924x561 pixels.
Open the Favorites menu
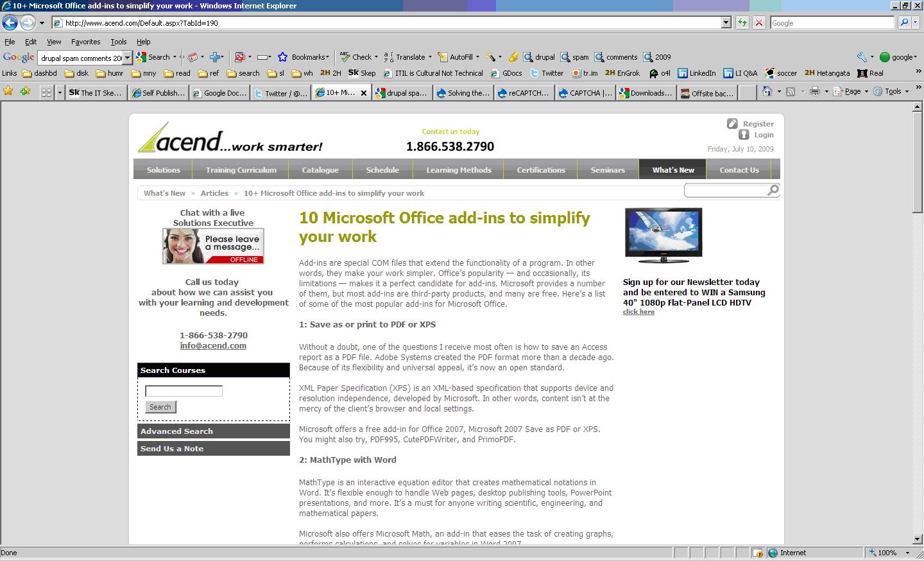pyautogui.click(x=85, y=42)
